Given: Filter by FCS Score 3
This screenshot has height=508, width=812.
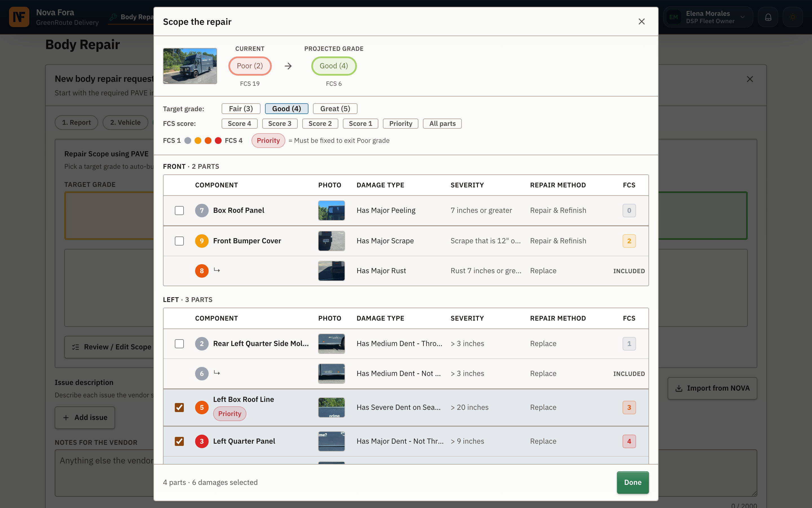Looking at the screenshot, I should pyautogui.click(x=279, y=124).
